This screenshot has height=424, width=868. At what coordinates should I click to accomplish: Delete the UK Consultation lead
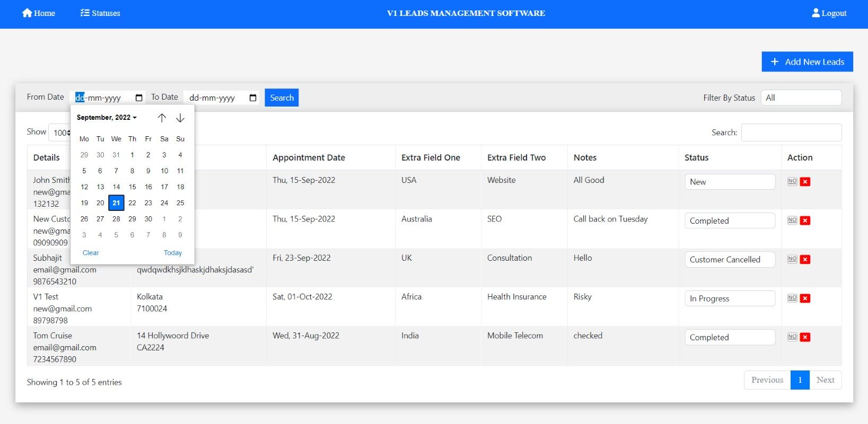805,260
